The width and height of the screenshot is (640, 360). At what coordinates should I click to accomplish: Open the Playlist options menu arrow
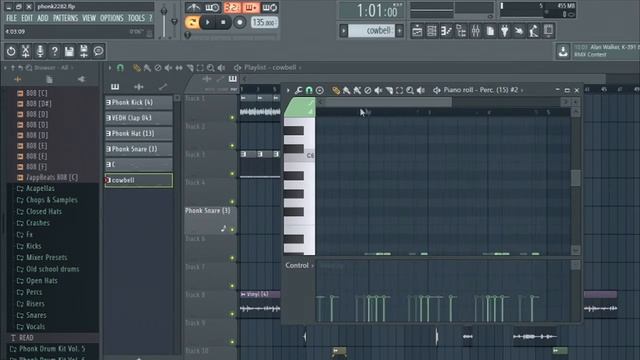[109, 68]
